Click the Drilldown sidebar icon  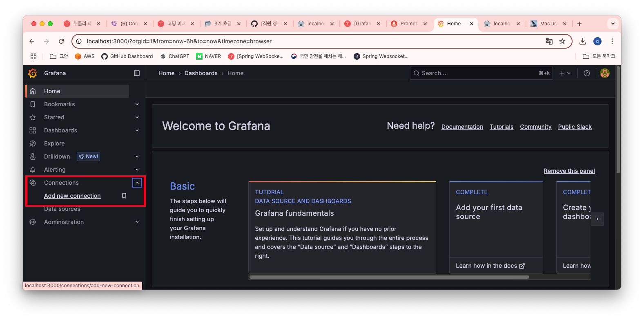(x=33, y=157)
